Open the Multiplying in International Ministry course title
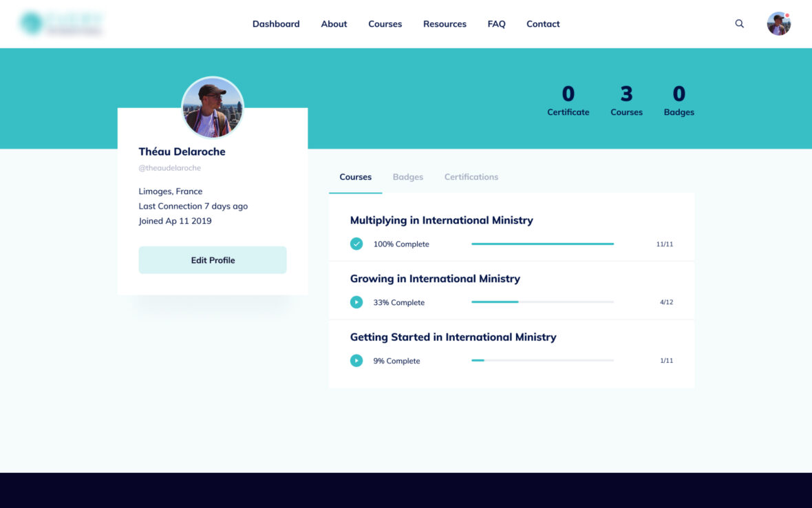The image size is (812, 508). 441,220
